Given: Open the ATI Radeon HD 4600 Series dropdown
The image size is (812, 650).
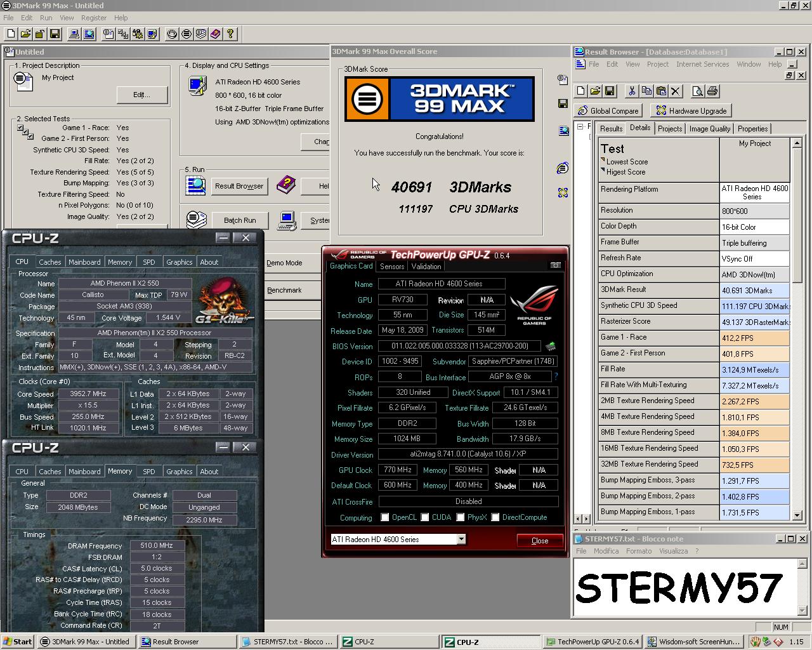Looking at the screenshot, I should 461,540.
